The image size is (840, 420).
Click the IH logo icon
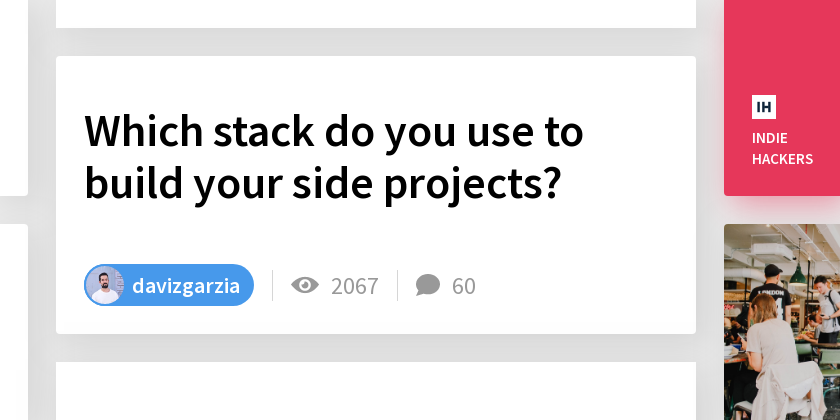pos(764,107)
